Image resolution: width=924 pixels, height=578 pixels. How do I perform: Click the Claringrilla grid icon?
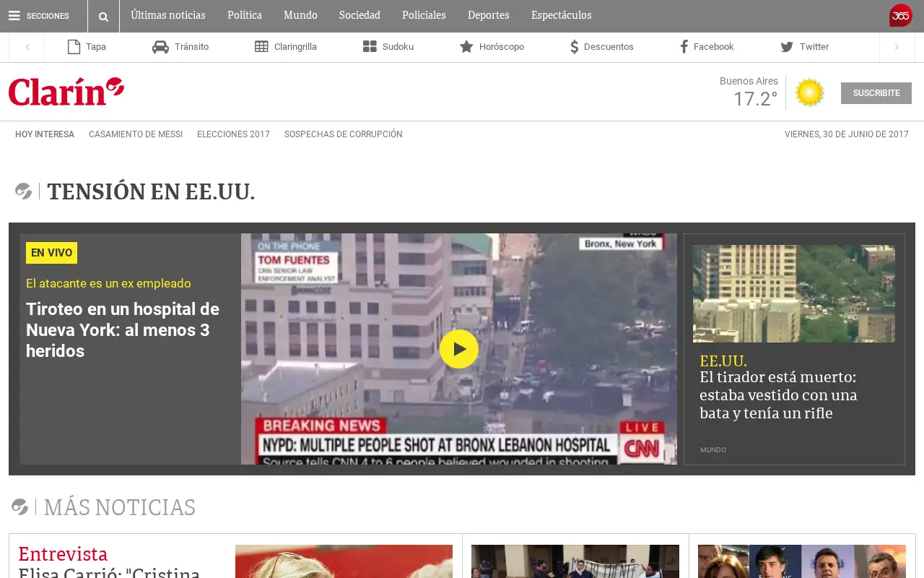tap(261, 47)
